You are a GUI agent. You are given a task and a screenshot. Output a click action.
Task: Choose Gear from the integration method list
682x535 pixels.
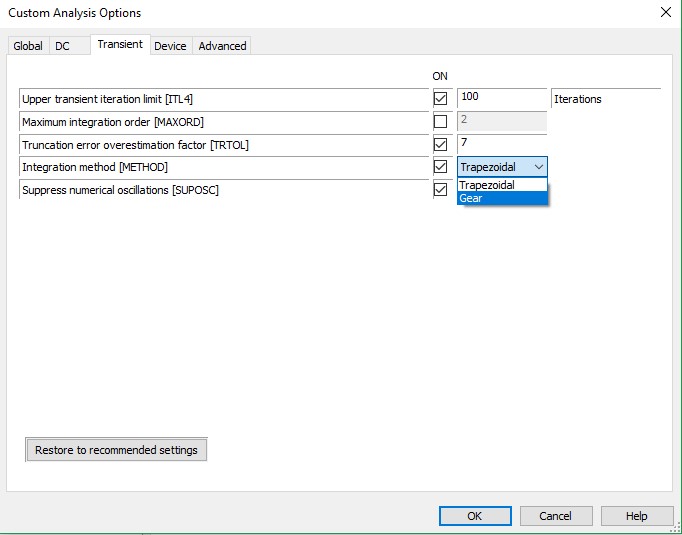point(502,198)
